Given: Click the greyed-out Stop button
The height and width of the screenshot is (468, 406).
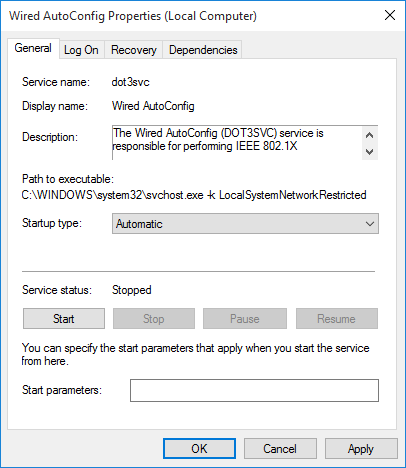Looking at the screenshot, I should [x=154, y=319].
